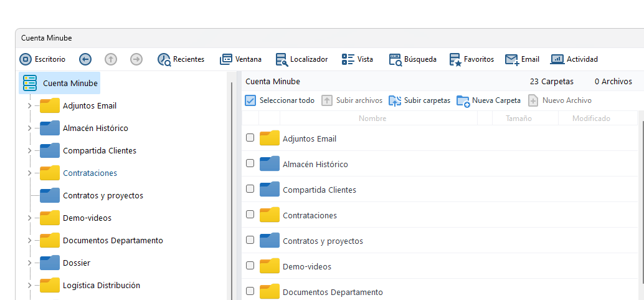Check the Contrataciones row checkbox

[250, 214]
